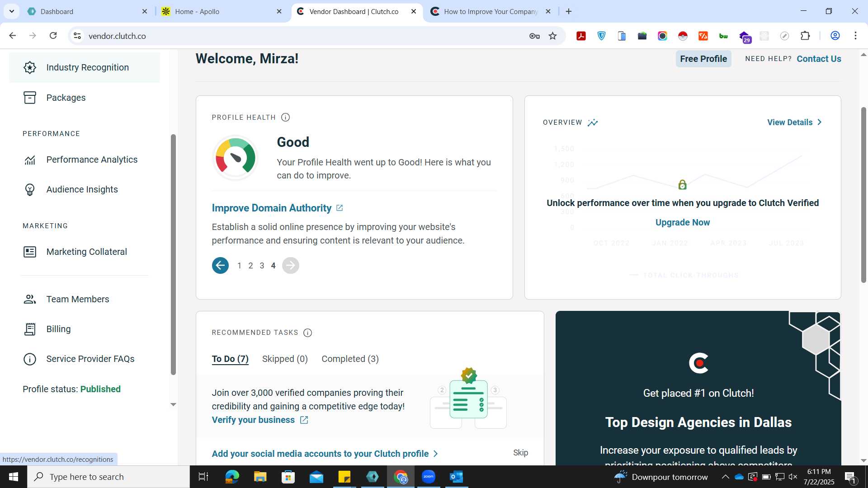Viewport: 868px width, 488px height.
Task: Expand the social media accounts task chevron
Action: click(435, 454)
